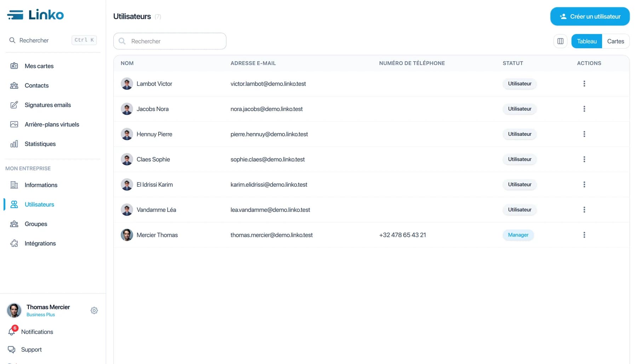
Task: Switch to the Cartes view
Action: coord(615,41)
